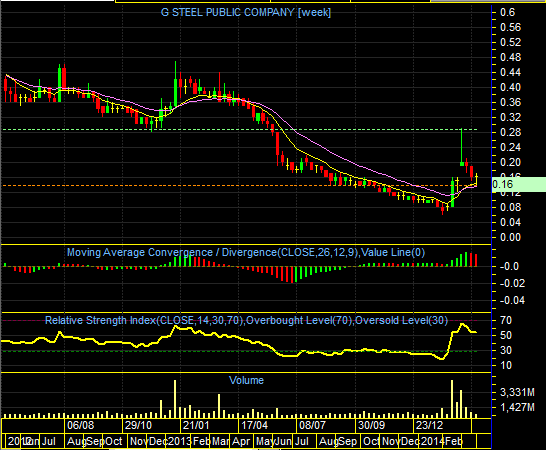Click the Volume panel title
The height and width of the screenshot is (450, 546).
(246, 380)
